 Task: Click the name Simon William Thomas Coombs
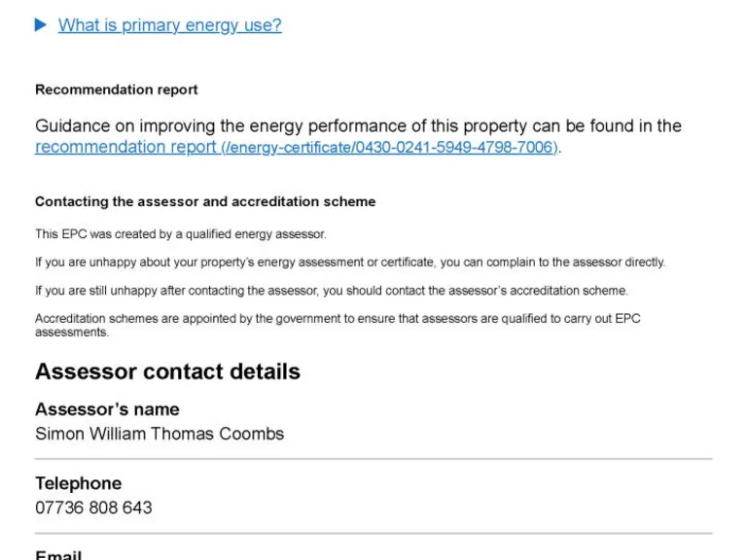tap(160, 434)
